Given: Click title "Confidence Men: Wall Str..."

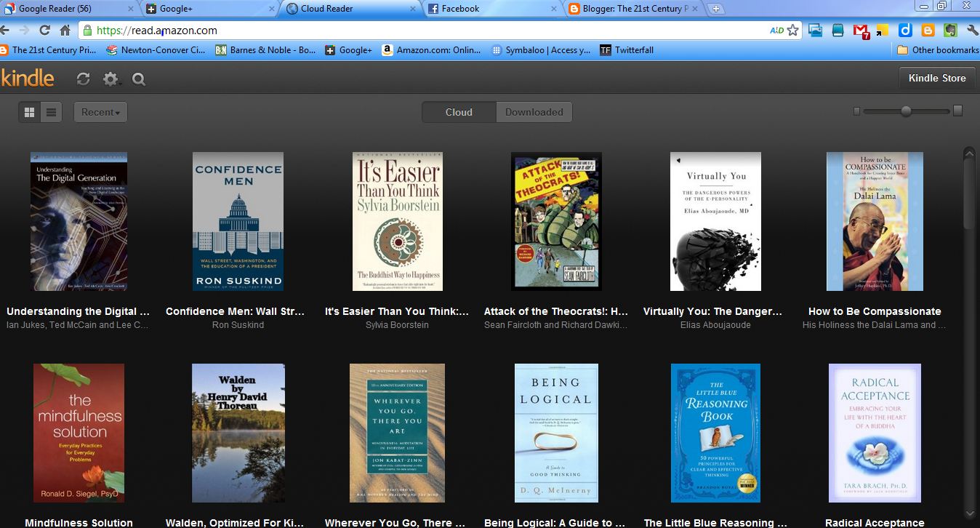Looking at the screenshot, I should tap(236, 311).
